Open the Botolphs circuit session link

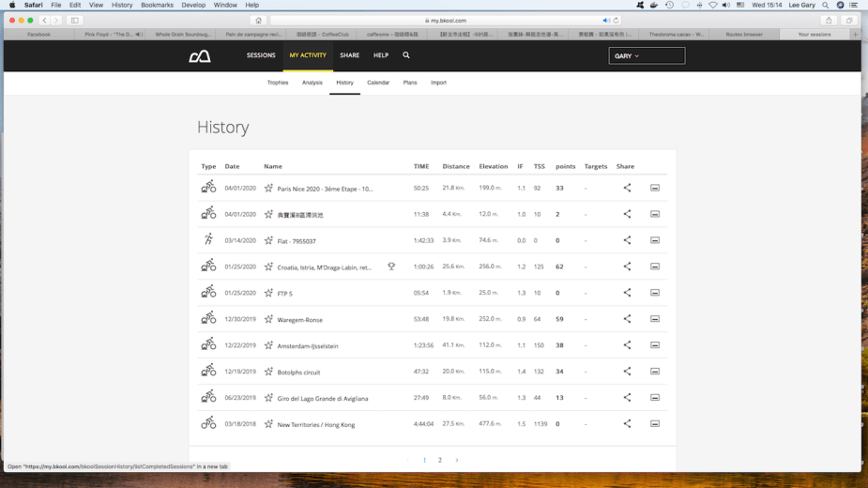pos(298,373)
